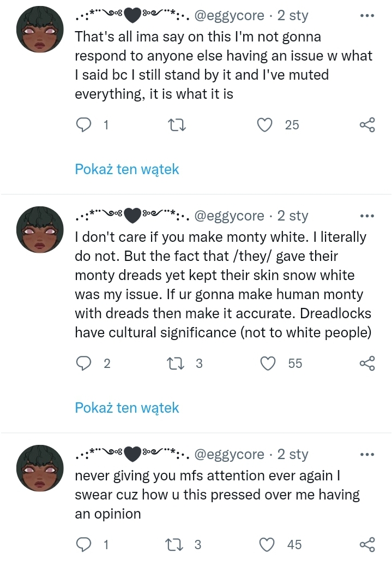This screenshot has width=392, height=571.
Task: Reply to the 'That's all ima say' tweet
Action: (x=83, y=125)
